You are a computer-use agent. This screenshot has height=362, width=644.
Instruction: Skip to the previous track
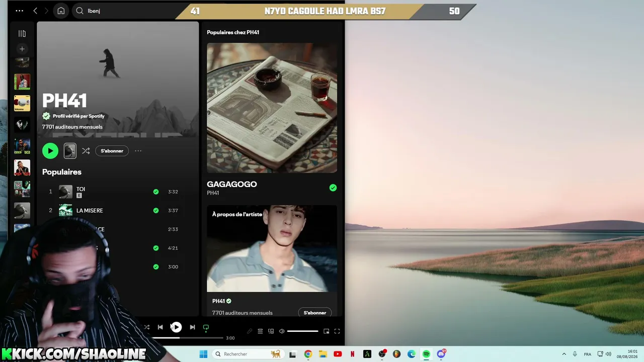pyautogui.click(x=160, y=327)
